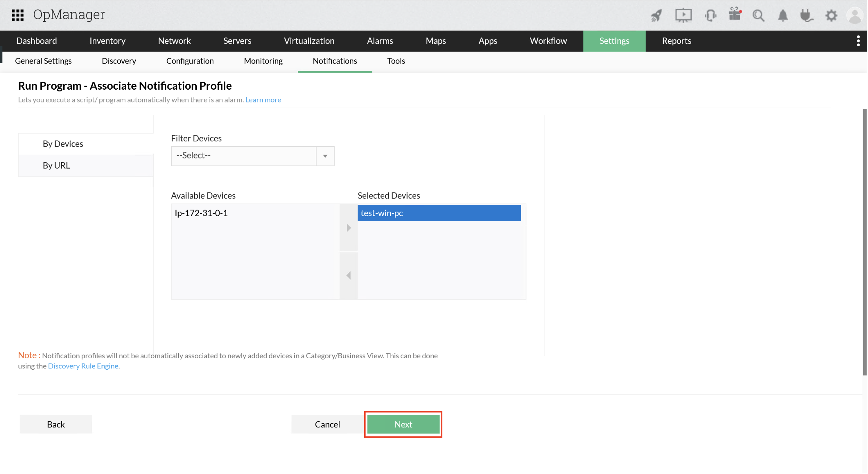This screenshot has width=868, height=474.
Task: Click the plug integrations icon
Action: pos(806,16)
